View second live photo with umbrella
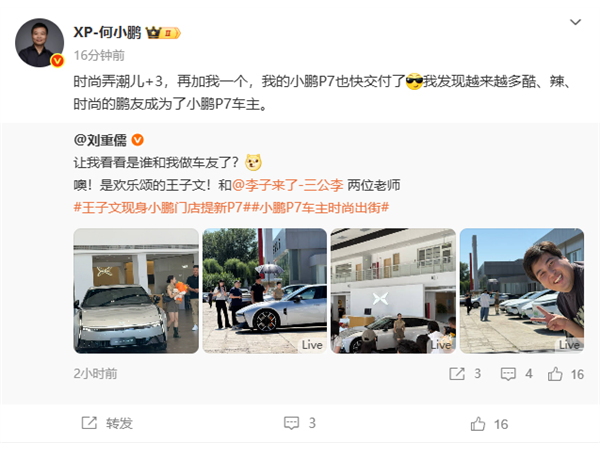The height and width of the screenshot is (450, 600). pos(264,291)
